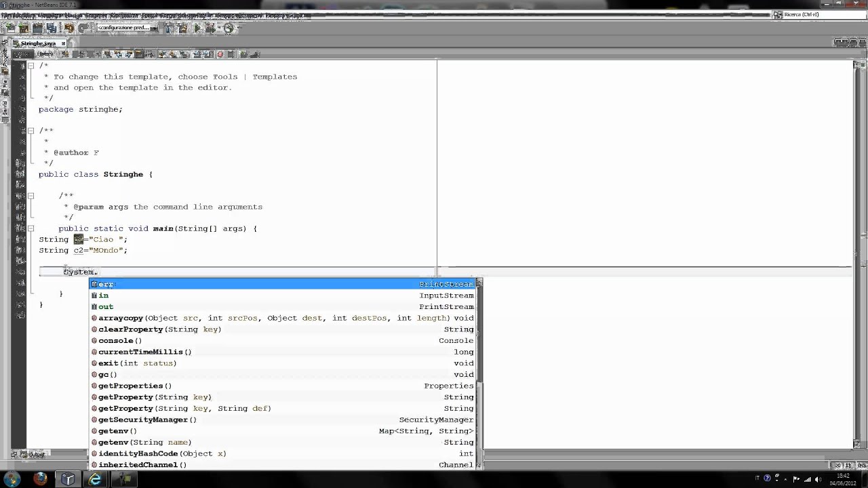Choose getSecurityManager() completion entry

pos(283,420)
